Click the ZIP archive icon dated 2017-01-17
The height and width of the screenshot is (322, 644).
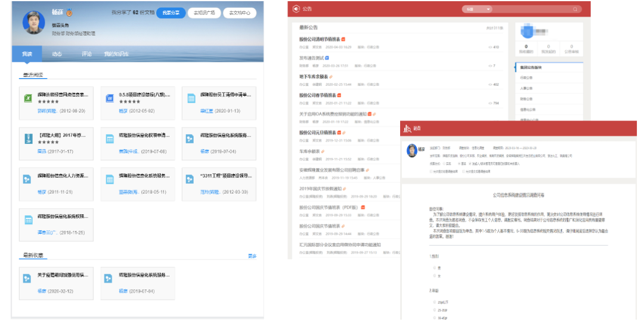coord(27,139)
